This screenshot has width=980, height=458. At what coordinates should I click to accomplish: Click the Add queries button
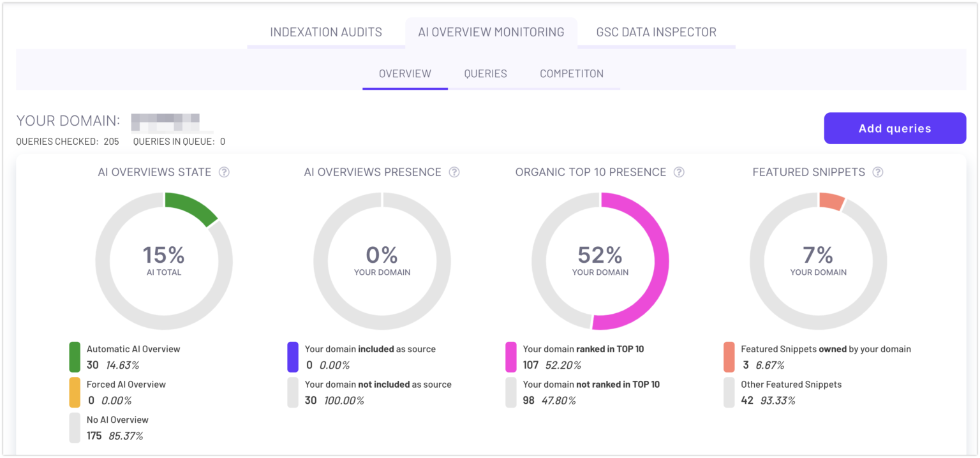click(895, 128)
